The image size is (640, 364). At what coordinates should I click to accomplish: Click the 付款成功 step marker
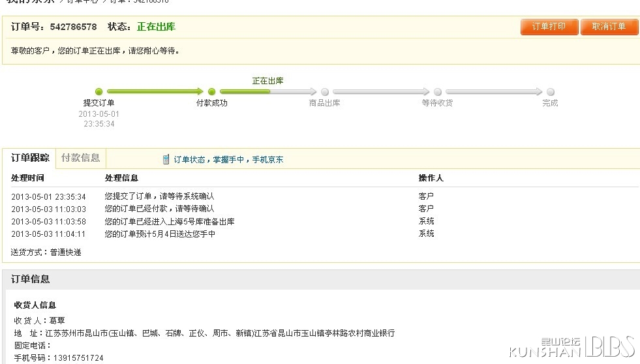click(x=211, y=92)
